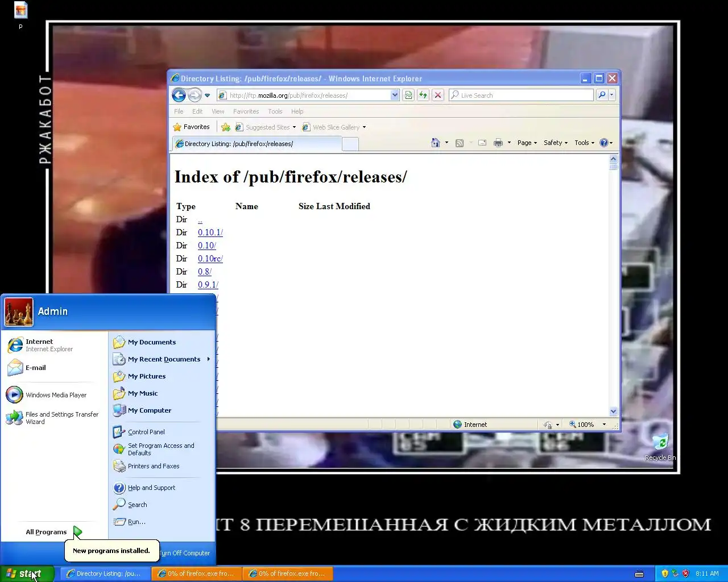Launch Windows Media Player from Start menu
The width and height of the screenshot is (728, 582).
[54, 395]
